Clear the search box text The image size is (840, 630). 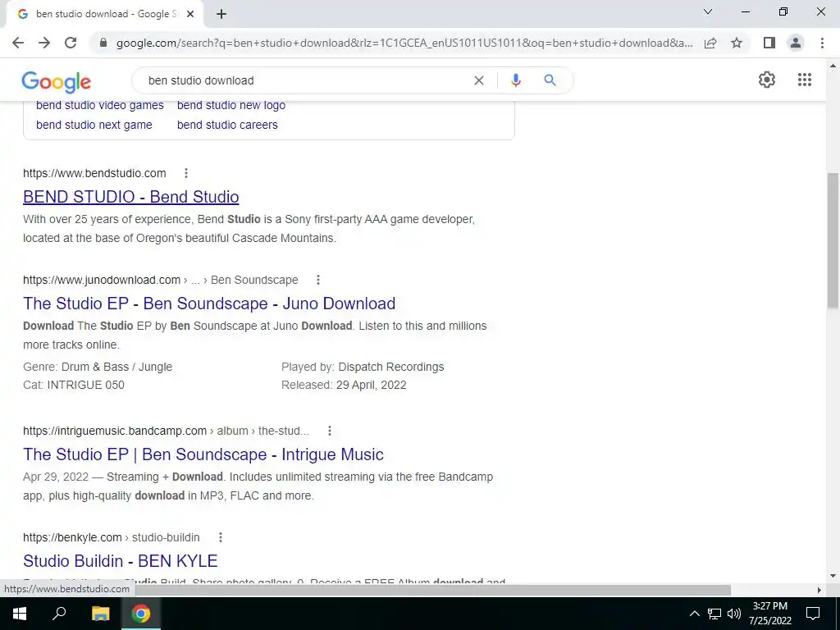pos(479,80)
